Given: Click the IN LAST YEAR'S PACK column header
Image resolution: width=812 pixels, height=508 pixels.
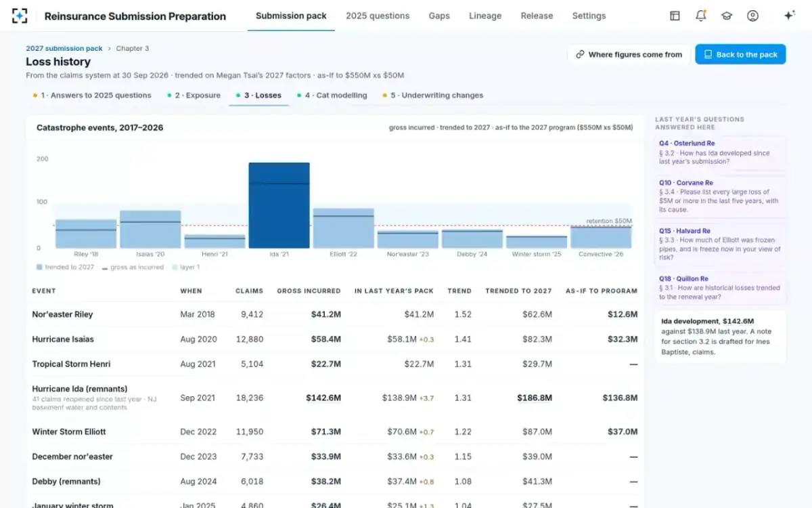Looking at the screenshot, I should pyautogui.click(x=394, y=291).
